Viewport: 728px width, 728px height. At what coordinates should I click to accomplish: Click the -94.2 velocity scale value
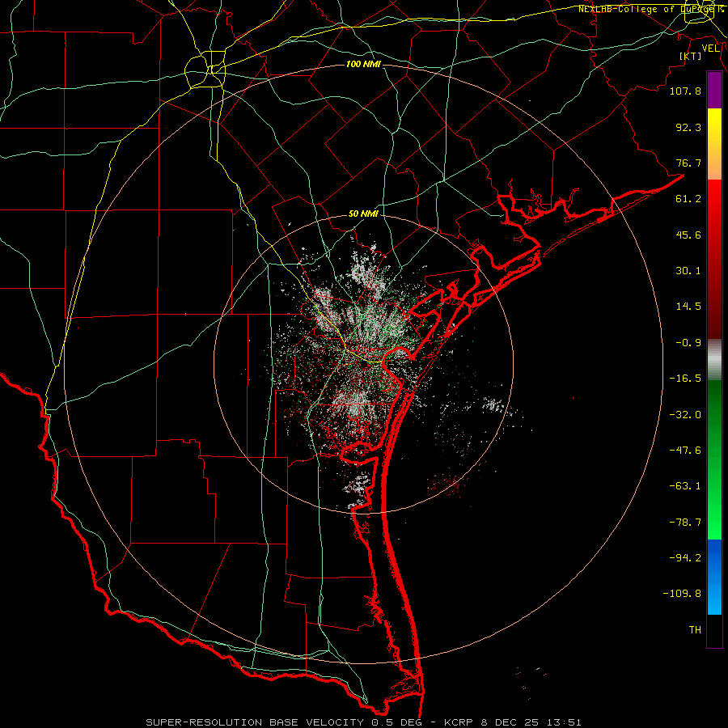click(685, 558)
